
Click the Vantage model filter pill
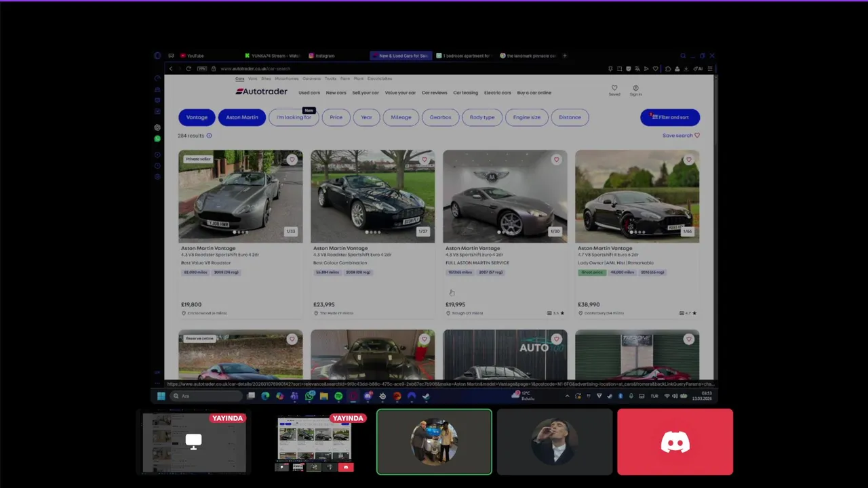pyautogui.click(x=197, y=117)
